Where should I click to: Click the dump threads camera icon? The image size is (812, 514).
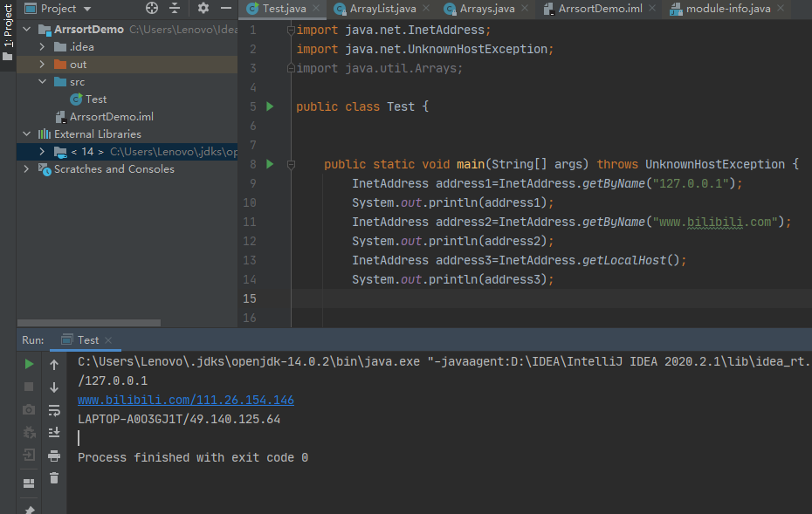(29, 409)
